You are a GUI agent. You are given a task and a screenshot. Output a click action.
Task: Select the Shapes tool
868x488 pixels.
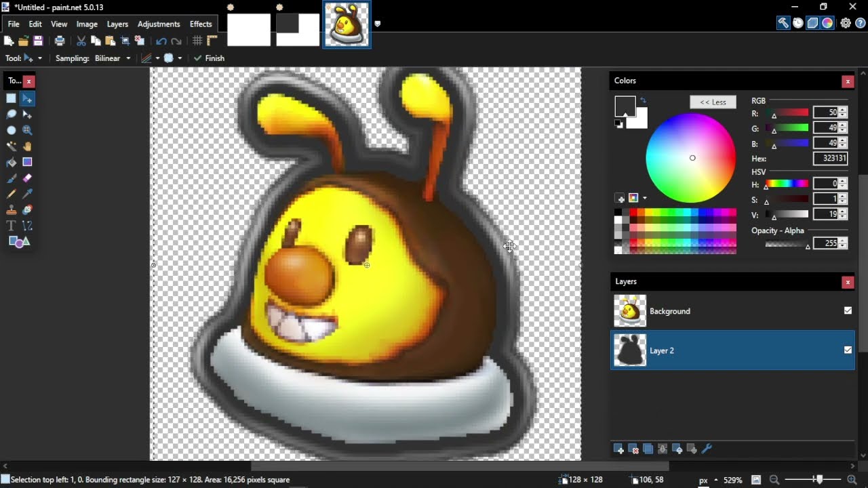pyautogui.click(x=19, y=242)
